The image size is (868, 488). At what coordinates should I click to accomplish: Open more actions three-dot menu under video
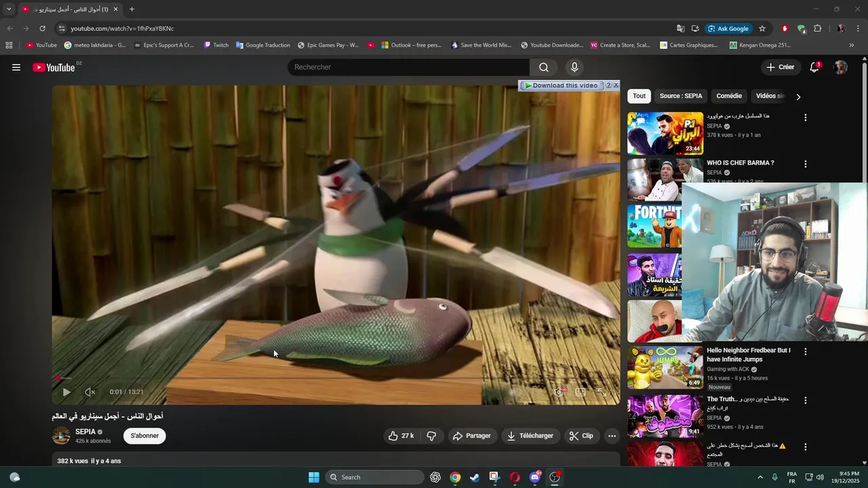tap(612, 436)
